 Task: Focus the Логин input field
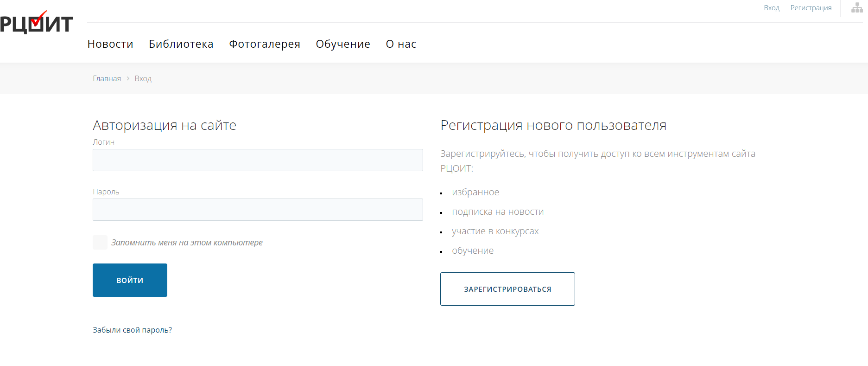(258, 160)
